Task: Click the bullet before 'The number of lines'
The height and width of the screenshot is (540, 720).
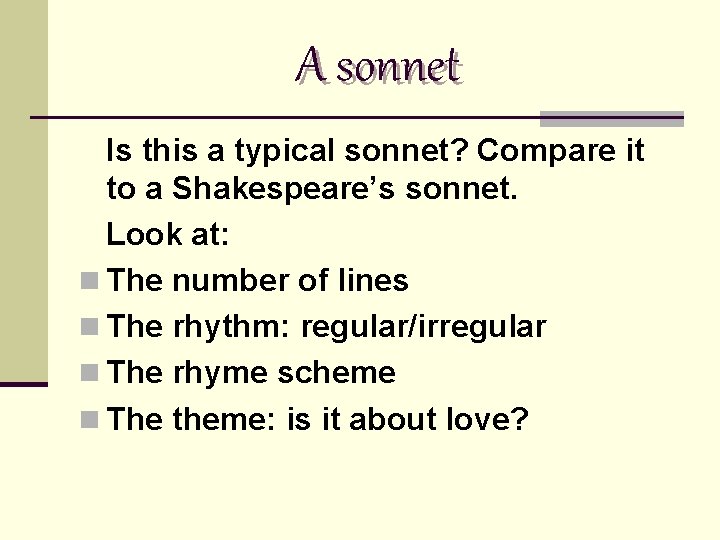Action: pyautogui.click(x=90, y=281)
